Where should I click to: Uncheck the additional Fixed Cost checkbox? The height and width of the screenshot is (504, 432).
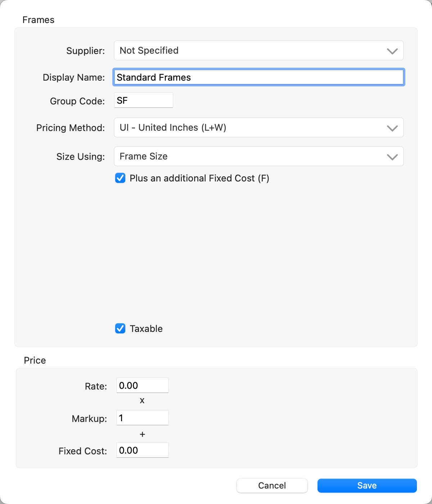coord(120,178)
